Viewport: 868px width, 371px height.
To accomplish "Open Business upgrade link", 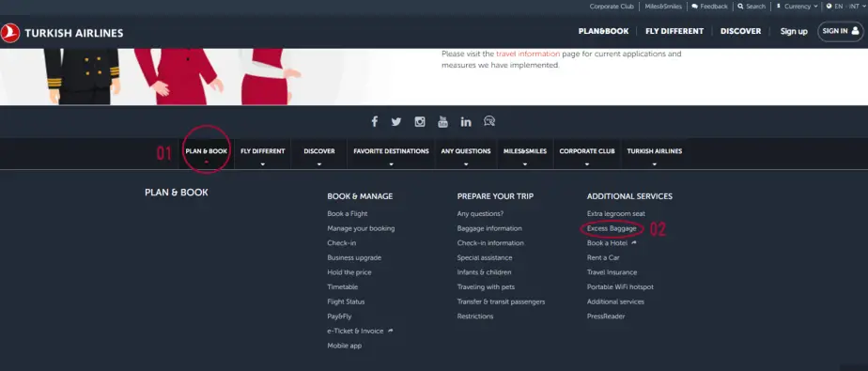I will click(354, 257).
